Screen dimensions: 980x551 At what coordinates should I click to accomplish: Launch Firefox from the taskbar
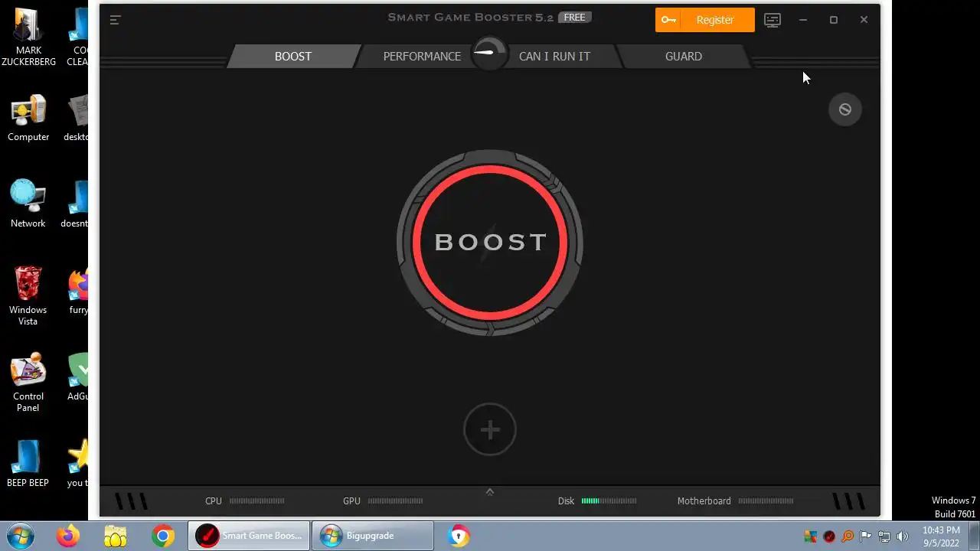click(68, 536)
